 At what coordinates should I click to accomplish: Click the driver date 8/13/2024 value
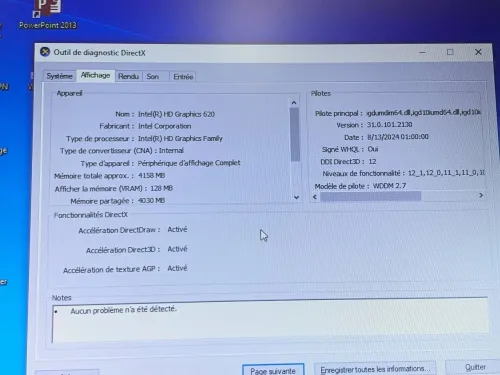coord(398,137)
